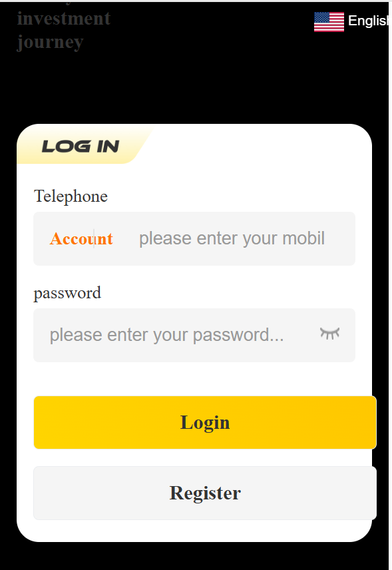Screen dimensions: 392x570
Task: Click the password field label
Action: 67,293
